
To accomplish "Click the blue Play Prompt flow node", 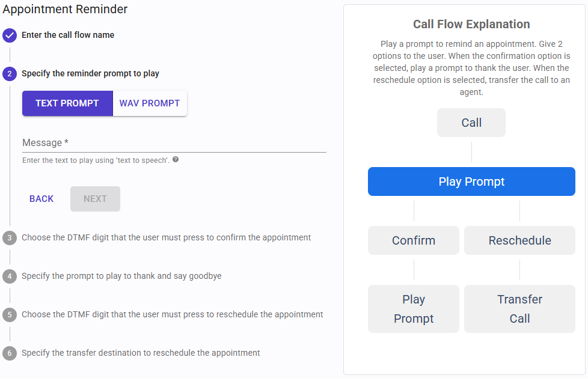I will 471,181.
